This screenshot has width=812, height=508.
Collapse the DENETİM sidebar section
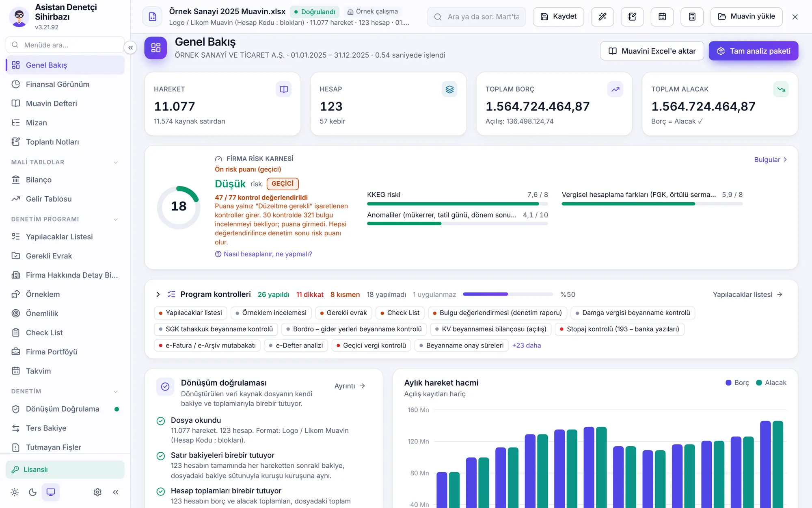tap(65, 391)
